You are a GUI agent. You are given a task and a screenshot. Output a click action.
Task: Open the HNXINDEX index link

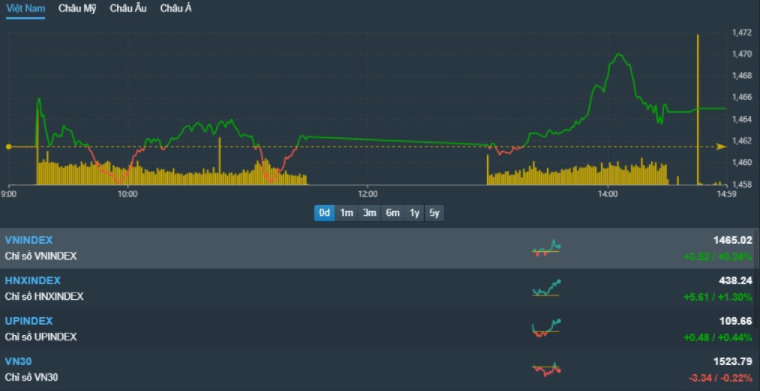click(x=32, y=281)
